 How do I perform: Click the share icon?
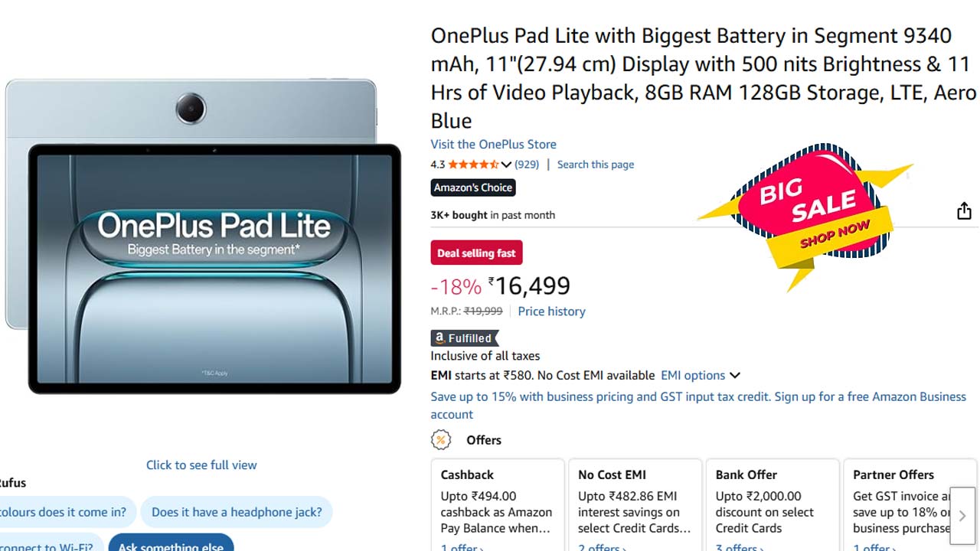tap(964, 211)
